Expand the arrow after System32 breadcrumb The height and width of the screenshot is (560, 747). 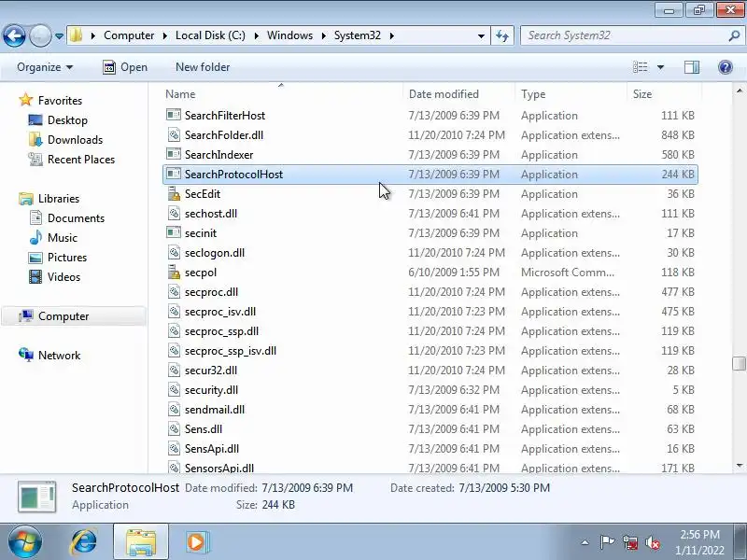[x=391, y=35]
